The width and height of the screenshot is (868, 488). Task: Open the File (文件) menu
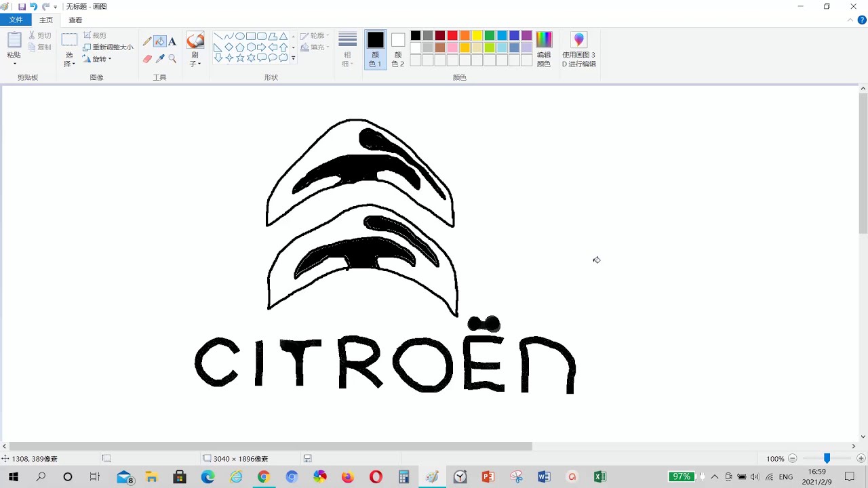point(16,20)
